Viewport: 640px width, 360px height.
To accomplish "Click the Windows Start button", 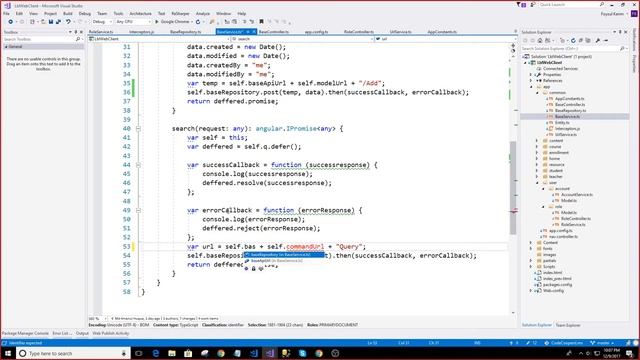I will [8, 353].
